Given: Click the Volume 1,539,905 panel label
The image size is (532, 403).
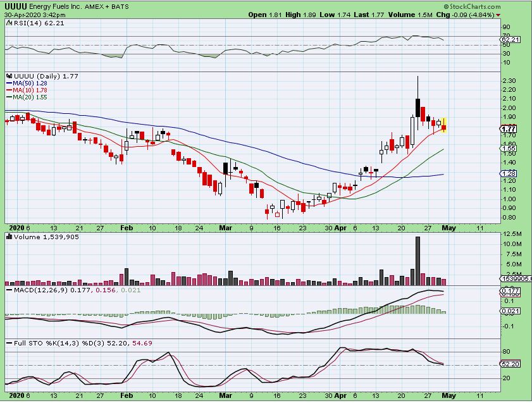Looking at the screenshot, I should coord(46,237).
